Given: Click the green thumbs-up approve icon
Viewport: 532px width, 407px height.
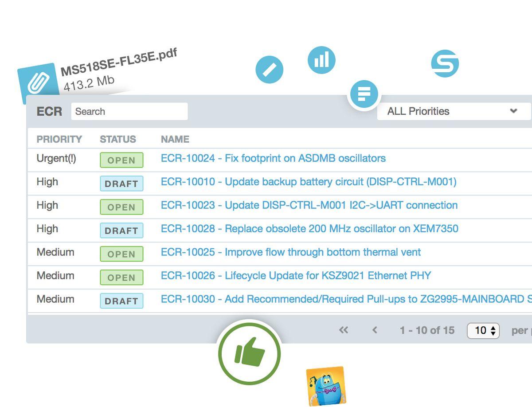Looking at the screenshot, I should coord(250,353).
